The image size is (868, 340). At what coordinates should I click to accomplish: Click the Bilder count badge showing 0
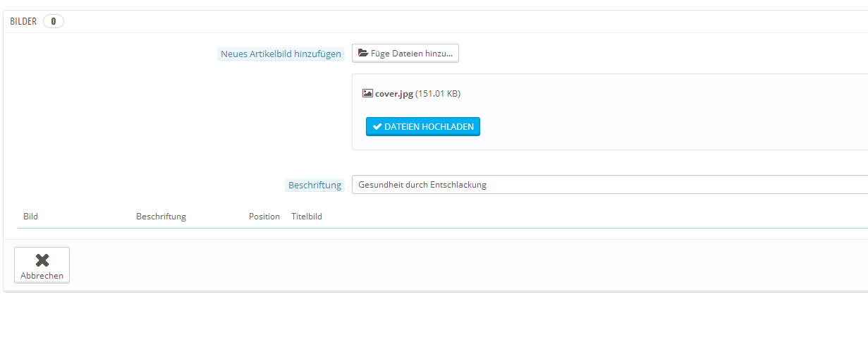coord(54,21)
